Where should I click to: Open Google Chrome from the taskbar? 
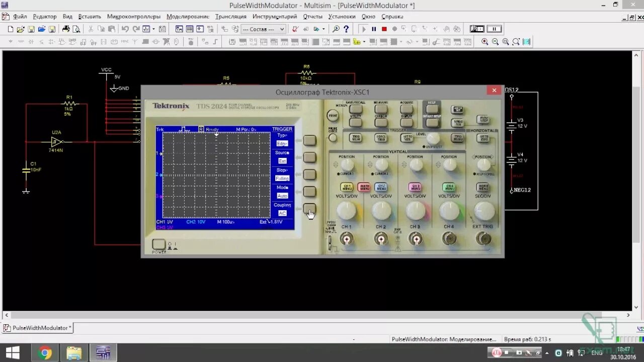coord(45,352)
